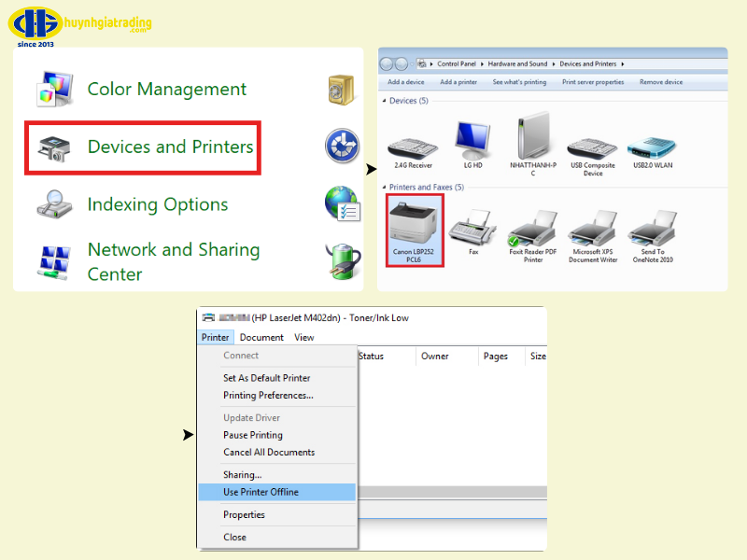Click the Fax device icon

tap(472, 230)
